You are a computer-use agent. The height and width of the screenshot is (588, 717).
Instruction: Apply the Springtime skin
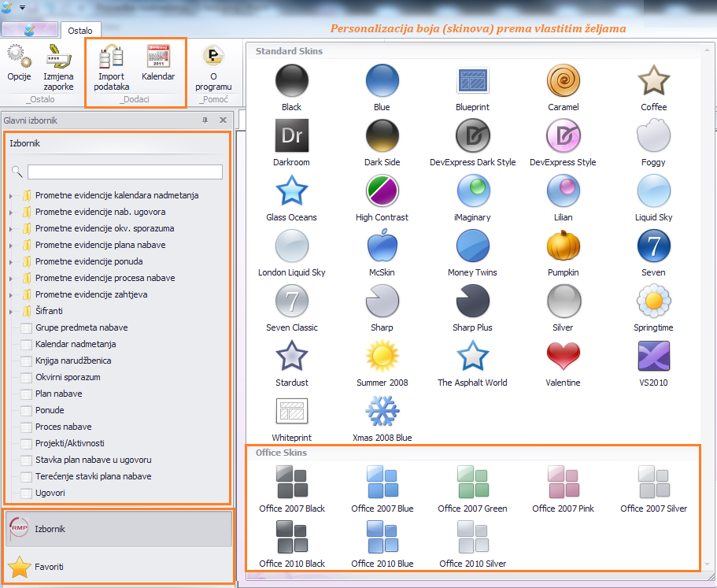653,309
